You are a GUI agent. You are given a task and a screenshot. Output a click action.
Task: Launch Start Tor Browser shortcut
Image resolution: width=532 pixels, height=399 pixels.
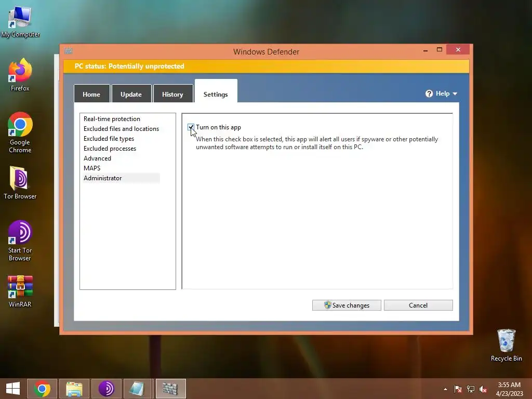[x=20, y=241]
